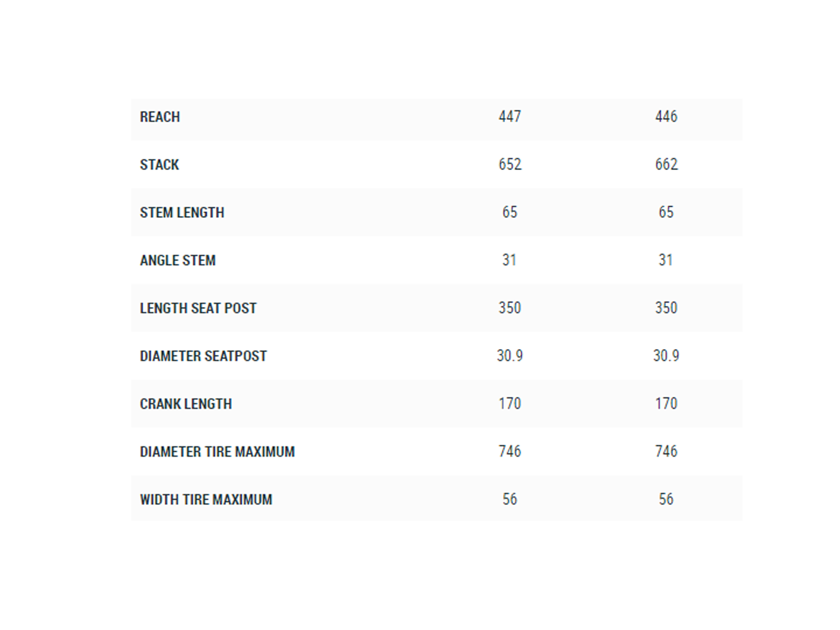
Task: Click the WIDTH TIRE MAXIMUM label
Action: click(206, 500)
